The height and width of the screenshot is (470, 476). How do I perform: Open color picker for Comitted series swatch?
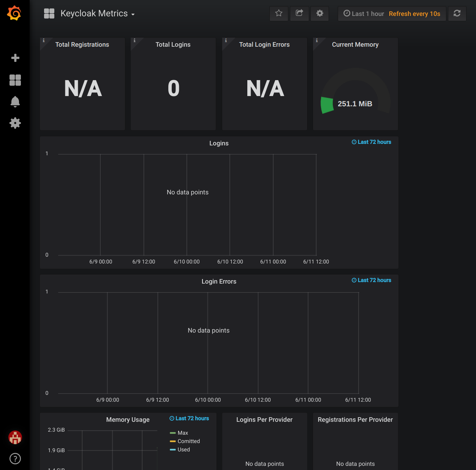coord(173,441)
